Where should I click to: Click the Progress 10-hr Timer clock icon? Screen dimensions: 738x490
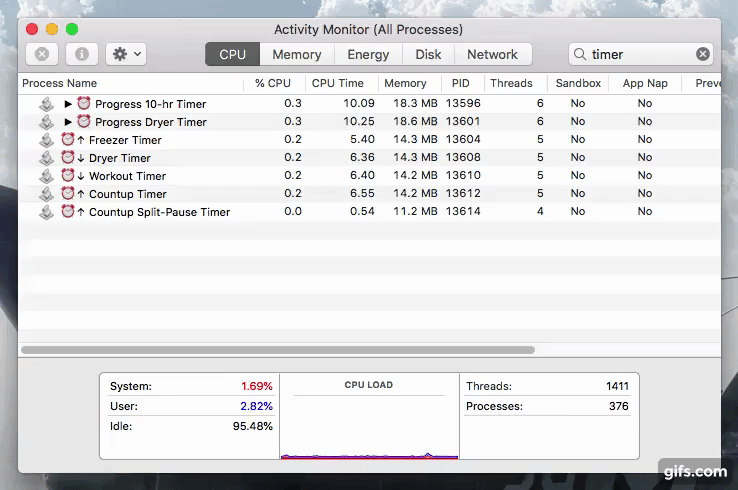click(84, 104)
